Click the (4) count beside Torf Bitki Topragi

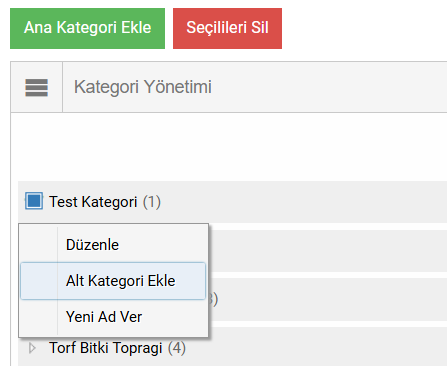pos(177,348)
